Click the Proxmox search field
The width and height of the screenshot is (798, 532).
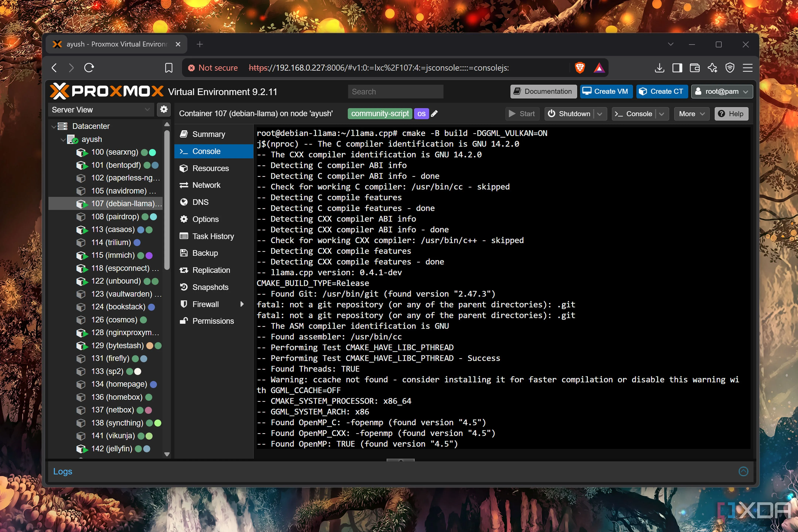[396, 92]
